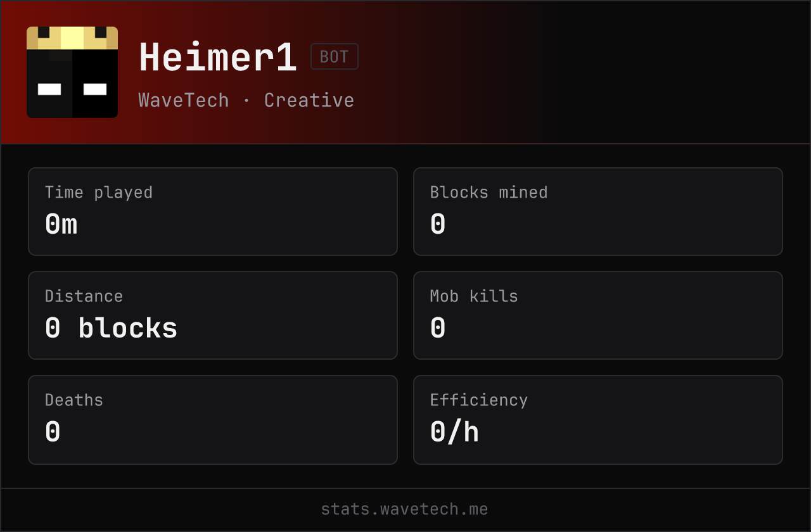Visit the stats.wavetech.me footer link
Image resolution: width=811 pixels, height=532 pixels.
[404, 509]
